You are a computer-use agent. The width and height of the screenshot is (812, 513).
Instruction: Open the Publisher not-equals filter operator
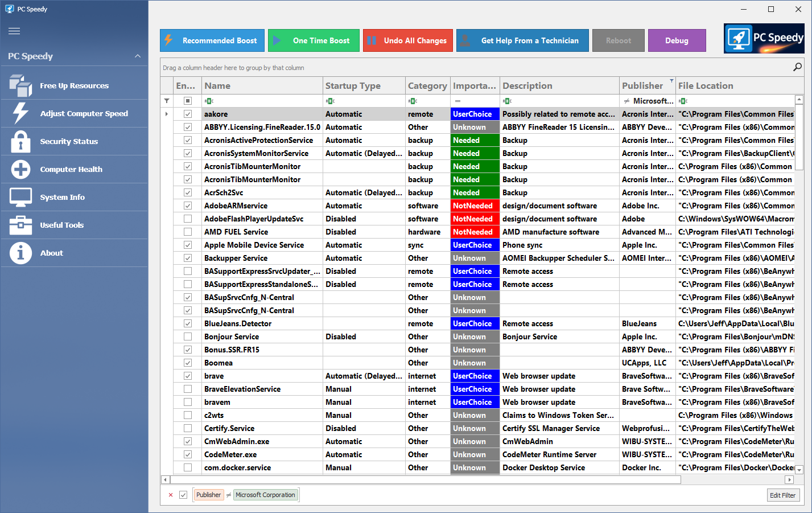(626, 101)
